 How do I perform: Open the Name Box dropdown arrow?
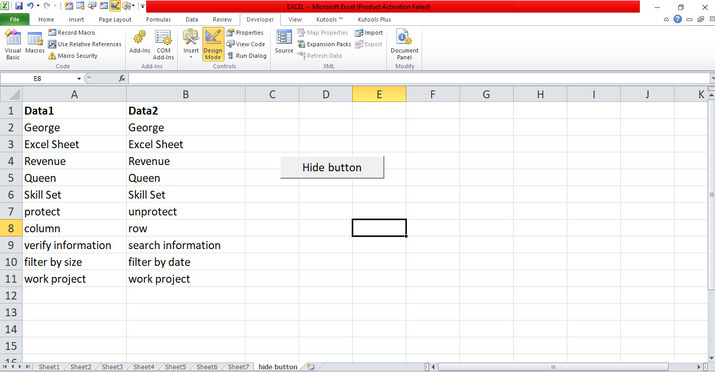[79, 78]
